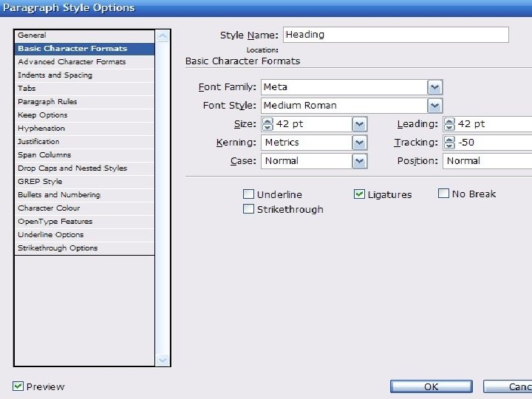Open Paragraph Rules category

point(84,101)
